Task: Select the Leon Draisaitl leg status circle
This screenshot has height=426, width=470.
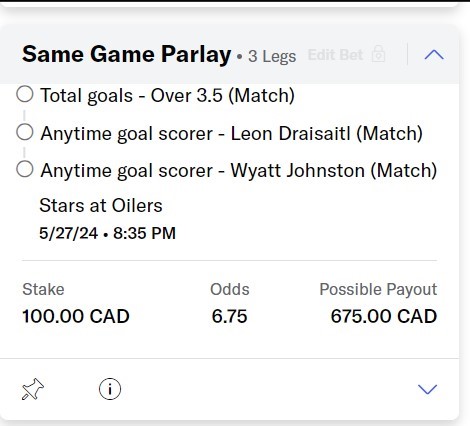Action: click(25, 132)
